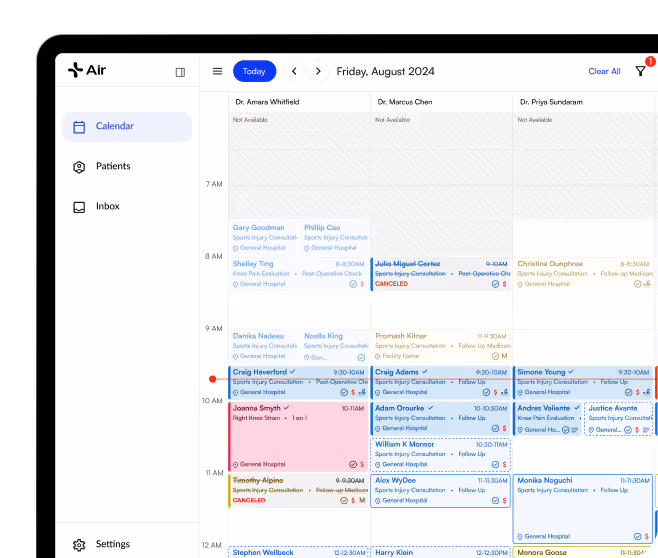Viewport: 658px width, 558px height.
Task: Click the Calendar icon in sidebar
Action: (x=79, y=127)
